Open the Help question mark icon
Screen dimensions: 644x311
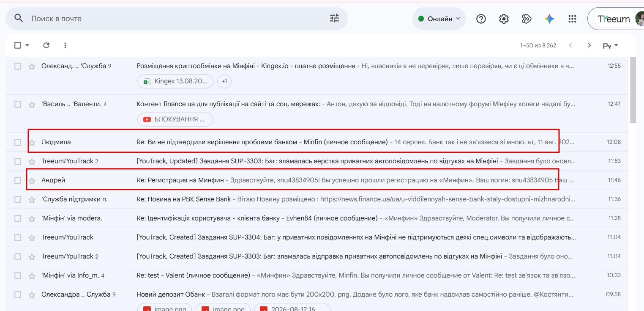click(481, 19)
